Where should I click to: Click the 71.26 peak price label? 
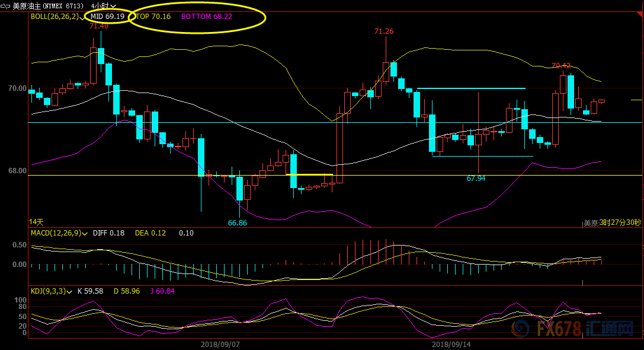[384, 31]
